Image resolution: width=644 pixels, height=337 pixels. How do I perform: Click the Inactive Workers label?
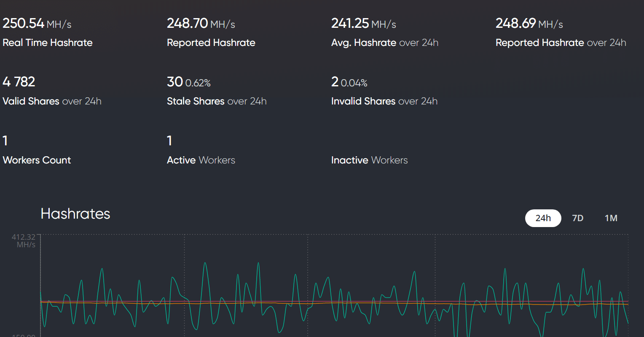370,160
